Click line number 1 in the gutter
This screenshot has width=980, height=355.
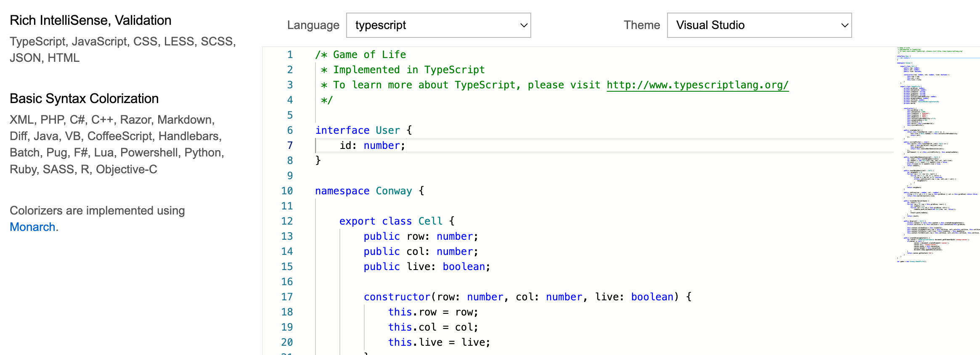[290, 55]
